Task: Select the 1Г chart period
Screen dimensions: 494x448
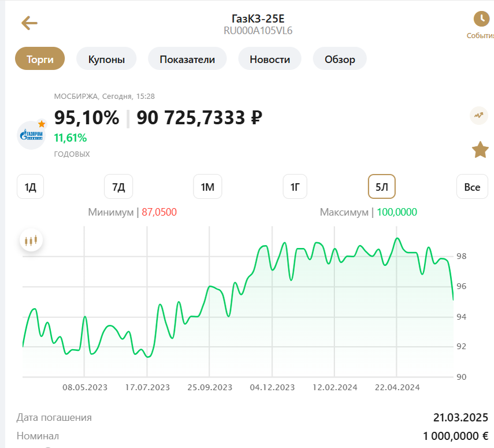Action: (x=295, y=187)
